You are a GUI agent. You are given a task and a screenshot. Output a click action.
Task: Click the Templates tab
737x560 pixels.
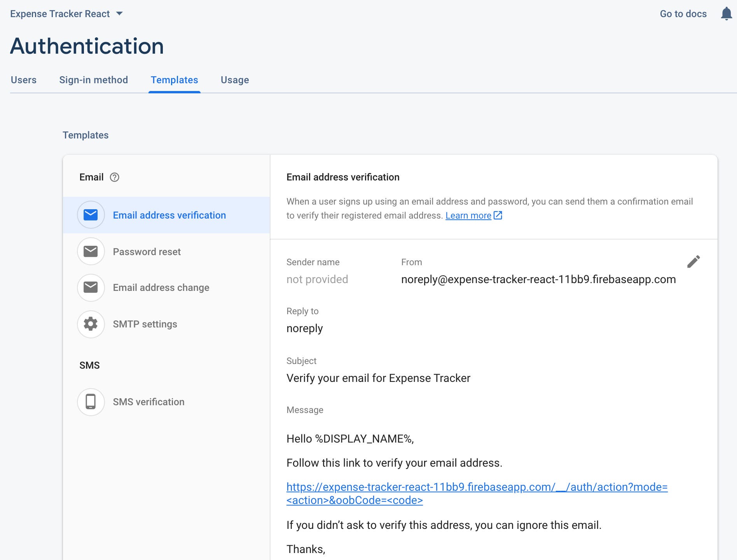click(x=174, y=80)
